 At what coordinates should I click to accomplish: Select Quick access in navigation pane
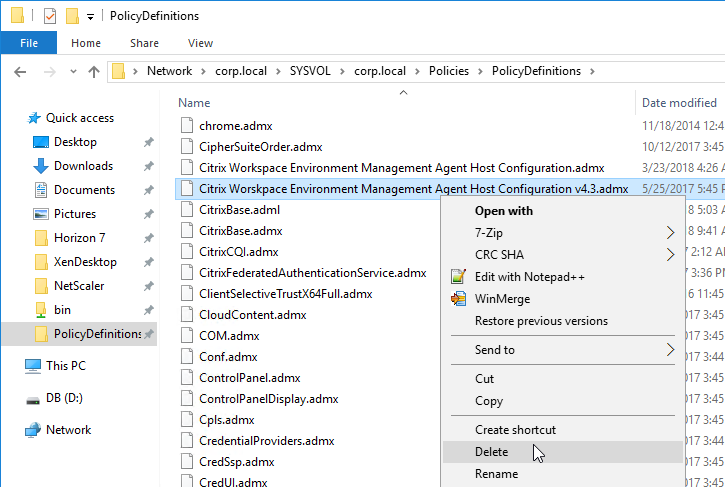[80, 118]
